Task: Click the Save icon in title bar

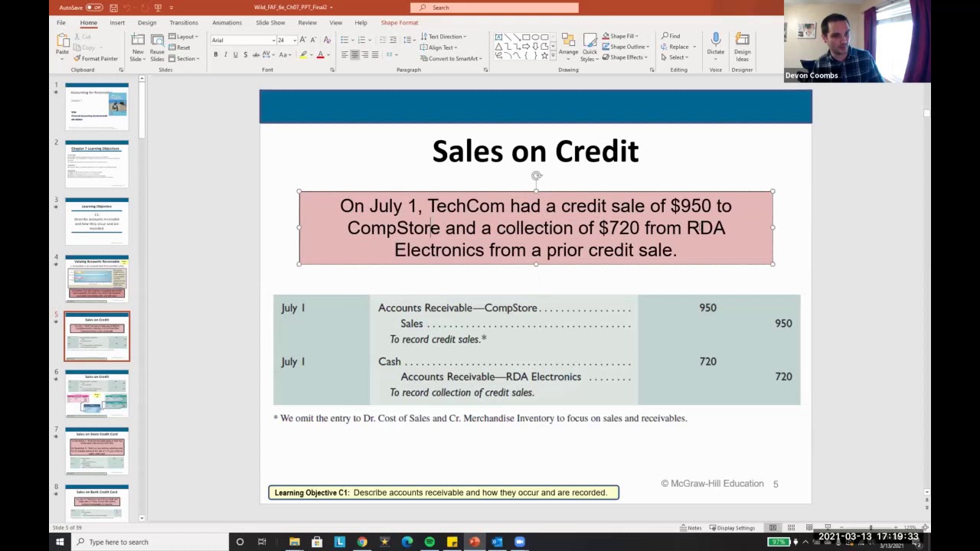Action: (113, 8)
